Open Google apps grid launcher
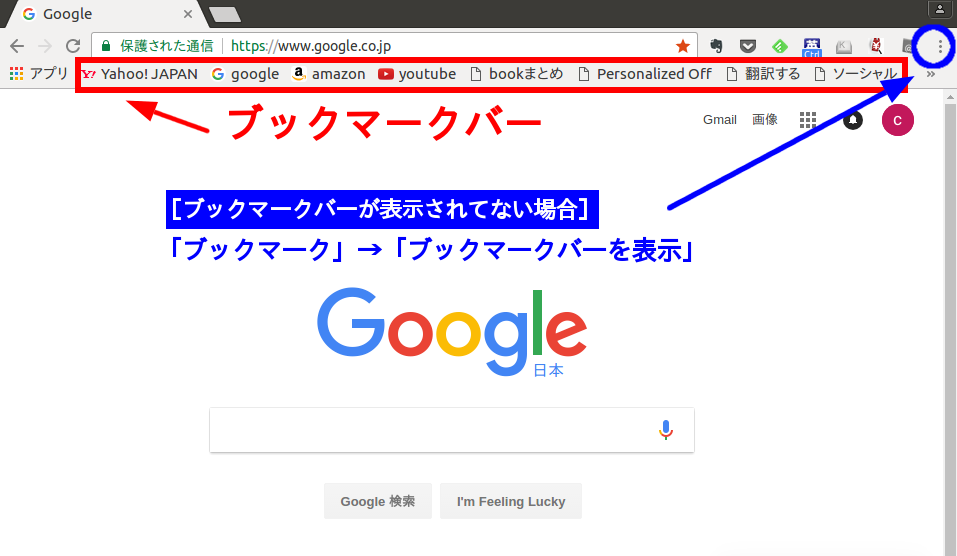 click(x=807, y=120)
